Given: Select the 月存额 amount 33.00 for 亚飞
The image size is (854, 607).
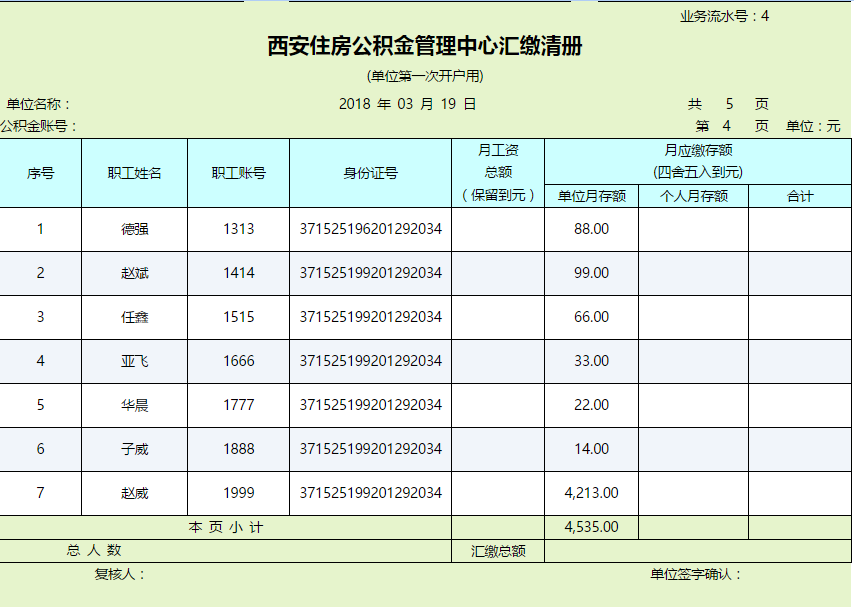Looking at the screenshot, I should point(594,361).
